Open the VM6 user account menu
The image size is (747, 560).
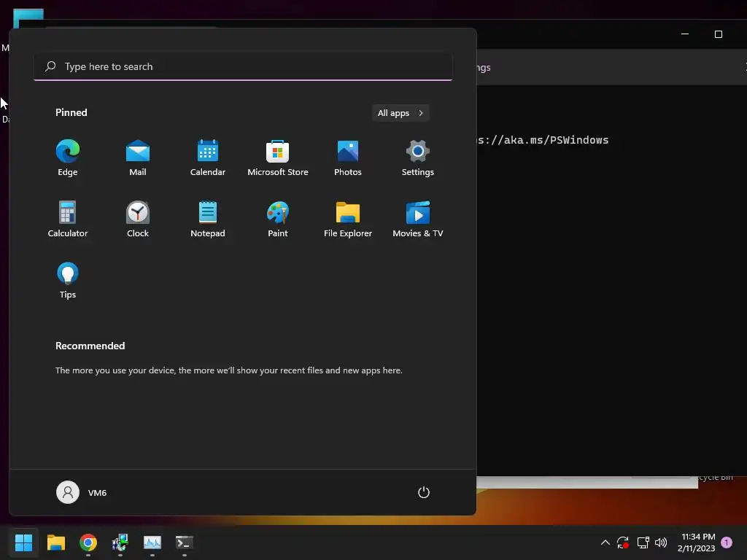[82, 492]
